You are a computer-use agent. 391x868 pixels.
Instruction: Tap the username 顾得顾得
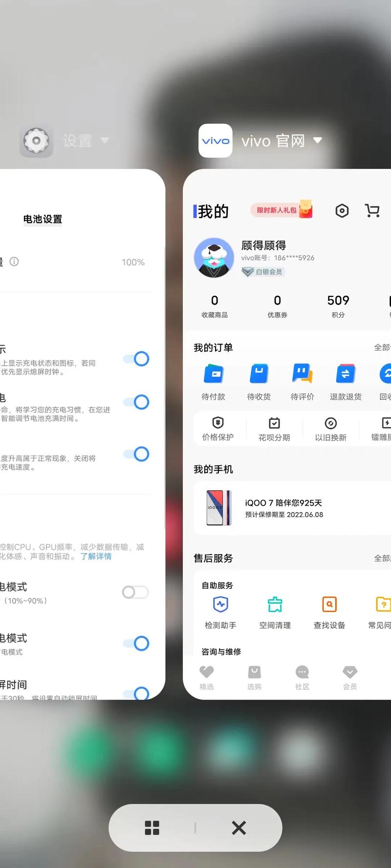(263, 245)
